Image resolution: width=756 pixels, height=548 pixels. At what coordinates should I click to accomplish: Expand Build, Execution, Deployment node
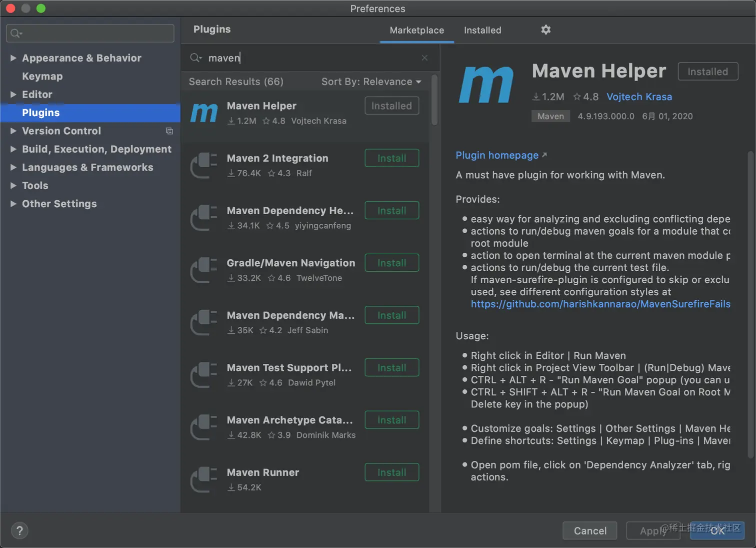click(x=13, y=149)
